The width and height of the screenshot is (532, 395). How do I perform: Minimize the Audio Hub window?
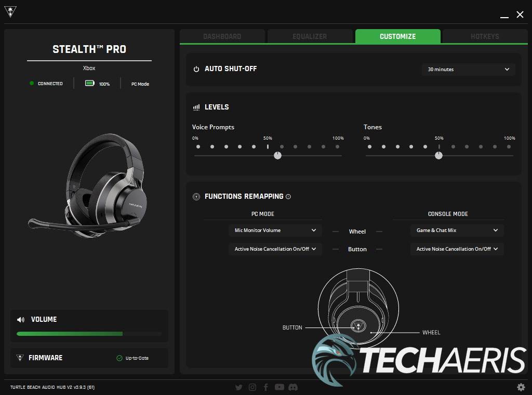tap(504, 16)
